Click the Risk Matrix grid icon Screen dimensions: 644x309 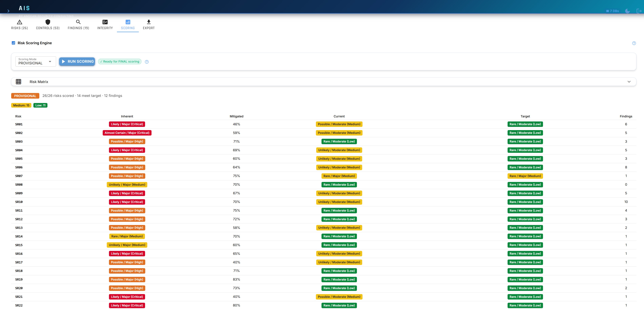coord(18,82)
